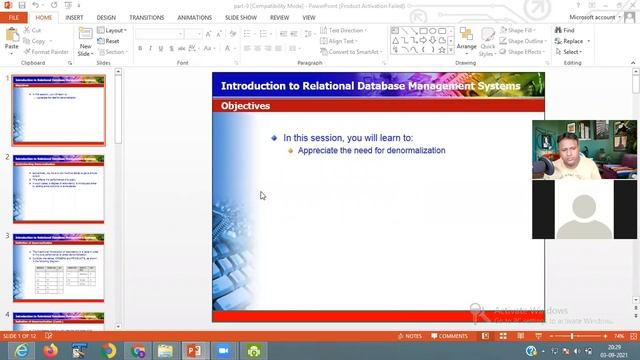Open Convert to SmartArt dropdown
The image size is (640, 360).
[351, 52]
